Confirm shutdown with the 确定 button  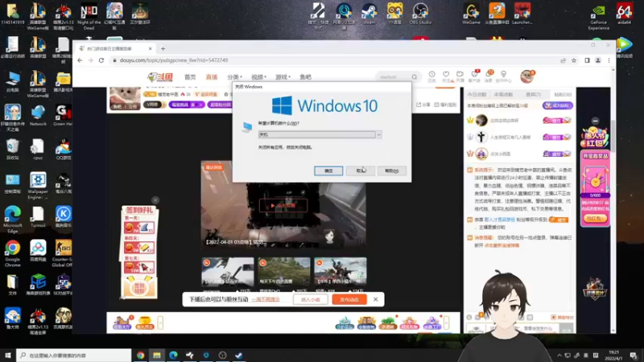click(x=328, y=171)
